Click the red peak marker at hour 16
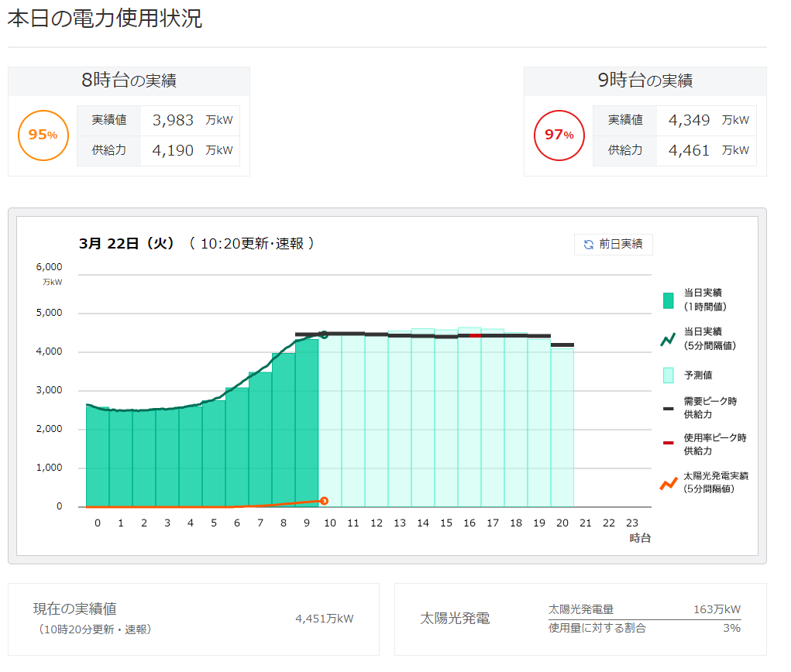This screenshot has height=672, width=791. coord(475,335)
